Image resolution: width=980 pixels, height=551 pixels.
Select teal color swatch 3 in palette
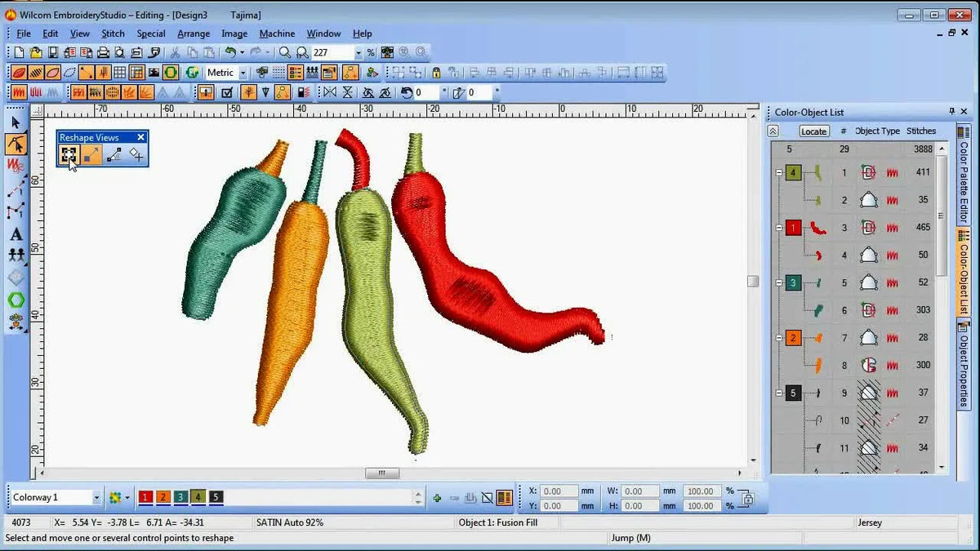point(180,497)
